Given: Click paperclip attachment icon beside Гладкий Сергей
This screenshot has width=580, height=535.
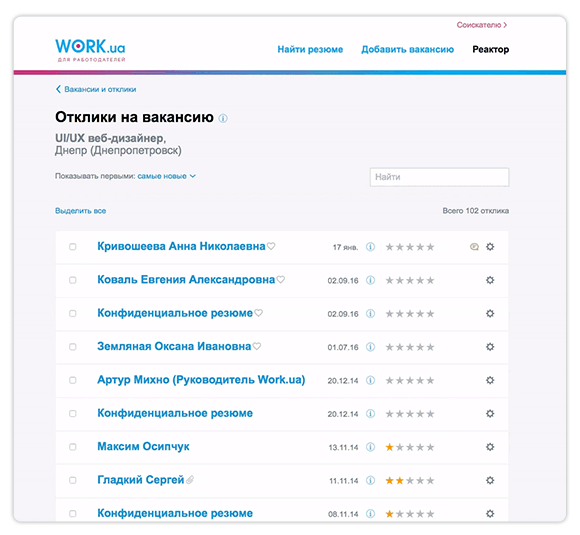Looking at the screenshot, I should pyautogui.click(x=190, y=480).
